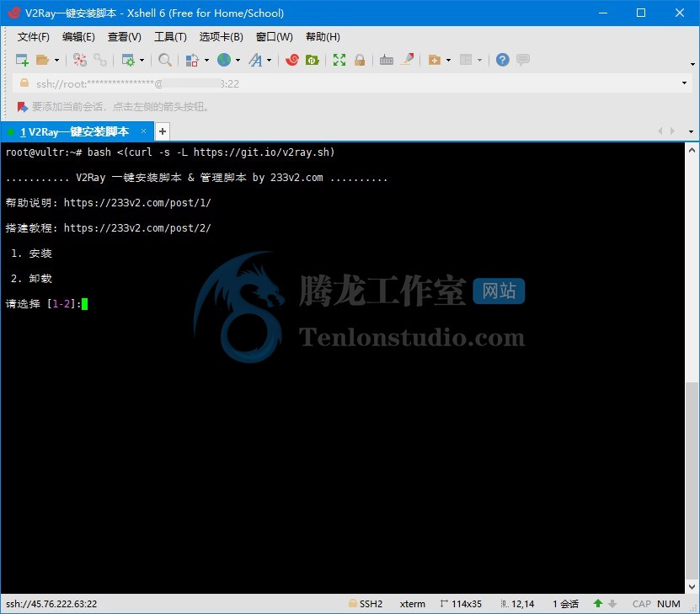Open the 文件(F) menu
700x614 pixels.
pyautogui.click(x=34, y=36)
